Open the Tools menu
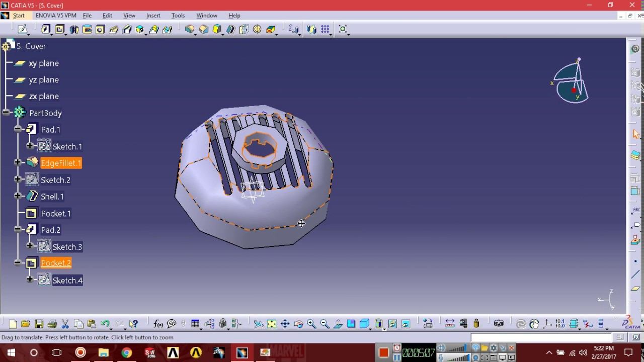 click(178, 16)
